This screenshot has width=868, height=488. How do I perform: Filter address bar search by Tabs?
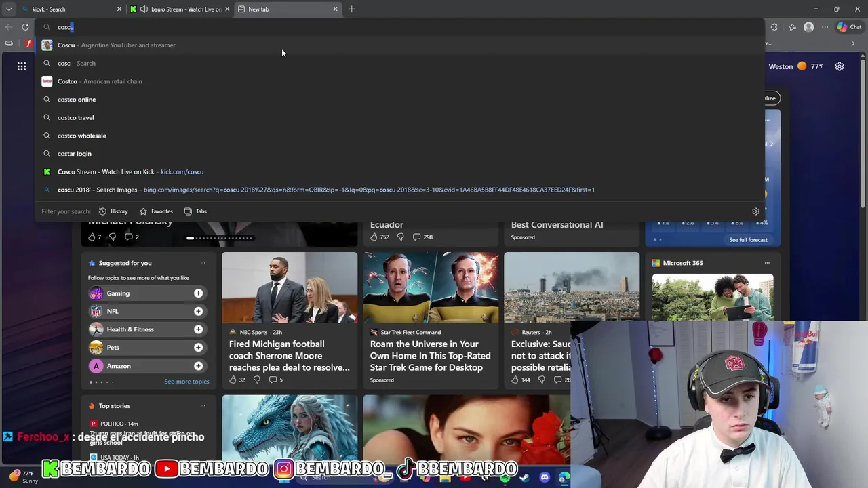[x=195, y=211]
